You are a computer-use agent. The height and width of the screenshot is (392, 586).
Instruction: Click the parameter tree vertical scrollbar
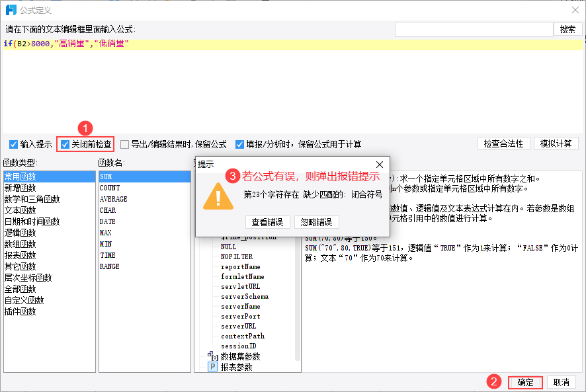pos(298,299)
